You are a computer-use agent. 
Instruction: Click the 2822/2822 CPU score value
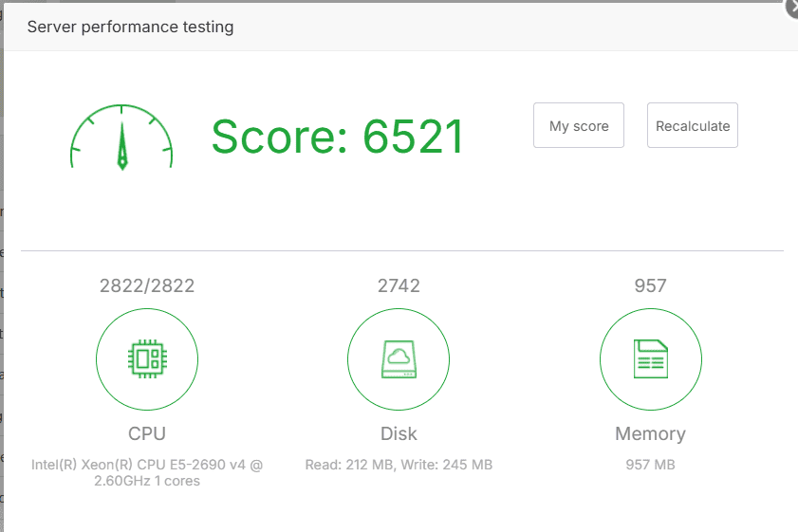coord(147,285)
